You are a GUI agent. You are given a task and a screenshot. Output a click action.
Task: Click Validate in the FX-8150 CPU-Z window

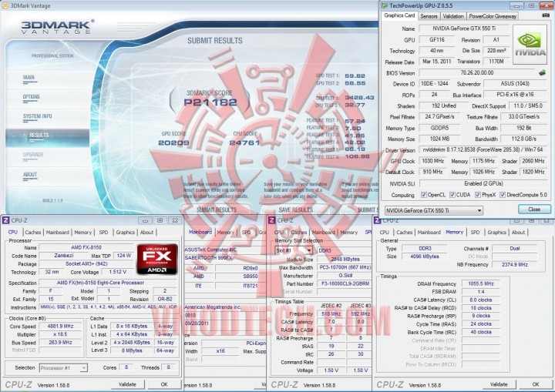(127, 384)
